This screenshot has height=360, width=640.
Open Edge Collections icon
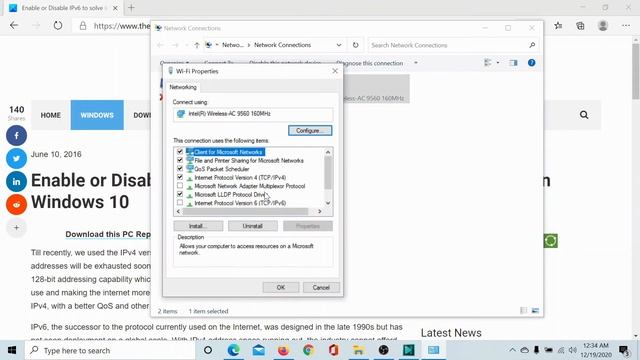tap(580, 26)
